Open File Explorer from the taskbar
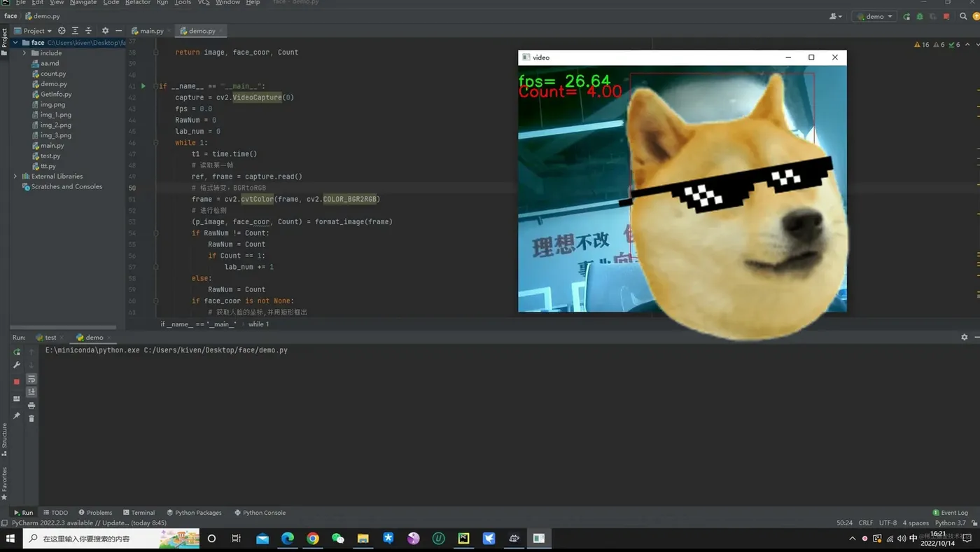Viewport: 980px width, 552px height. click(363, 539)
